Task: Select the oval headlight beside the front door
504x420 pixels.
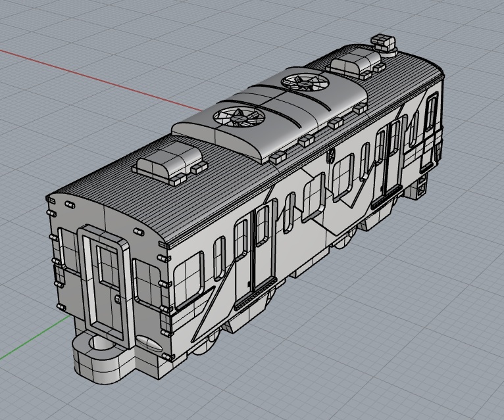Action: 149,343
